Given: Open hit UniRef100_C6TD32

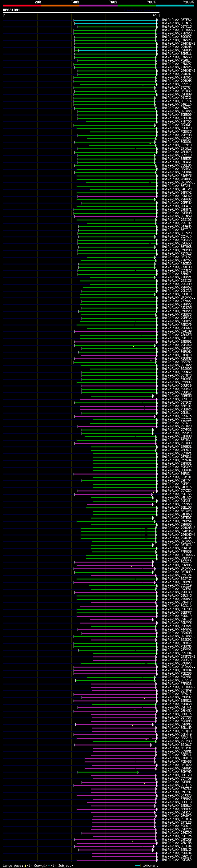Looking at the screenshot, I should point(177,91).
